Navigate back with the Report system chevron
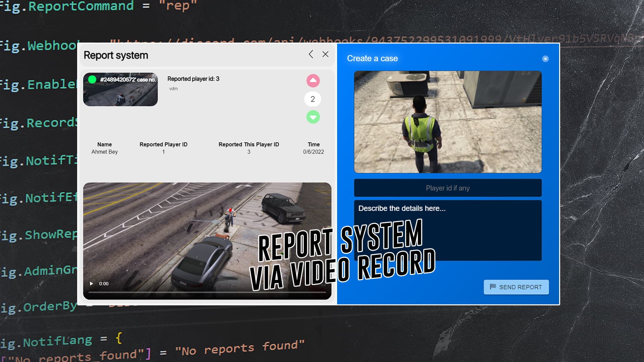The height and width of the screenshot is (362, 644). point(310,54)
